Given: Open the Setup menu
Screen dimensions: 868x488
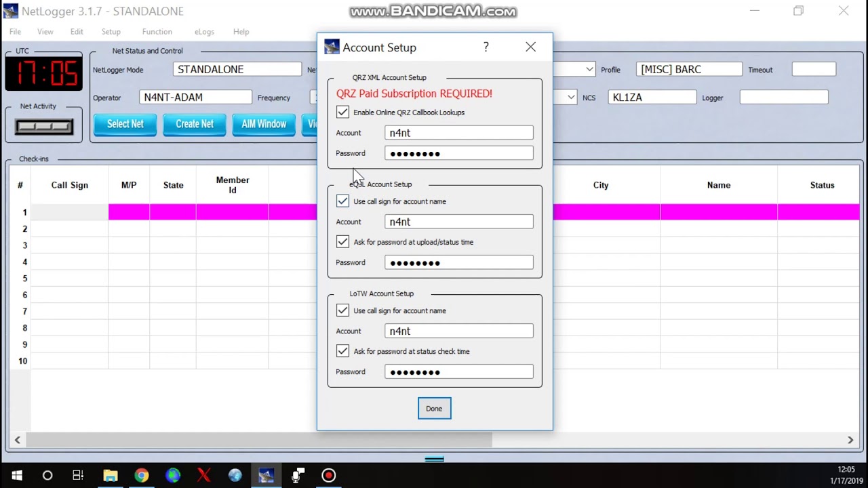Looking at the screenshot, I should click(111, 32).
